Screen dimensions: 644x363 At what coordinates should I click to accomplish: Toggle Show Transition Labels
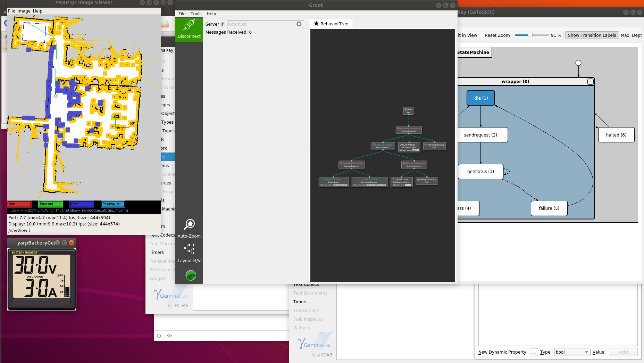tap(592, 35)
